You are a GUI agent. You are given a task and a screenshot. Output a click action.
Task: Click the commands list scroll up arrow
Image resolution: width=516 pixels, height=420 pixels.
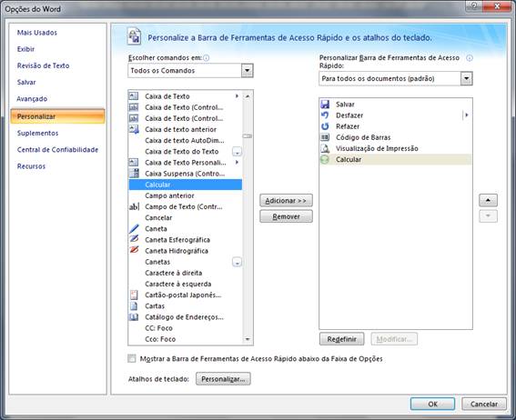(x=248, y=96)
